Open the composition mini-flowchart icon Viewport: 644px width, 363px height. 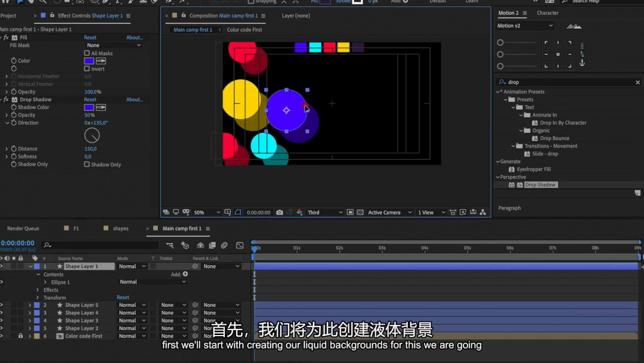(x=169, y=245)
